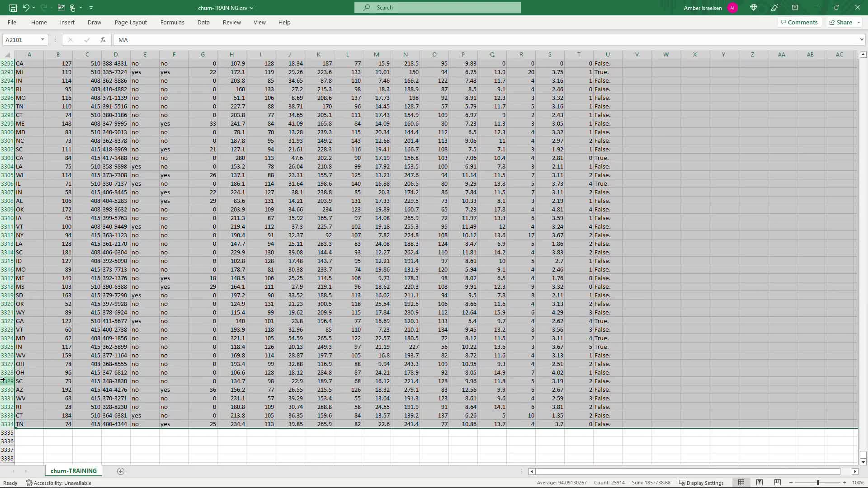Click the Microsoft 365 diamond icon
The height and width of the screenshot is (488, 868).
tap(754, 8)
